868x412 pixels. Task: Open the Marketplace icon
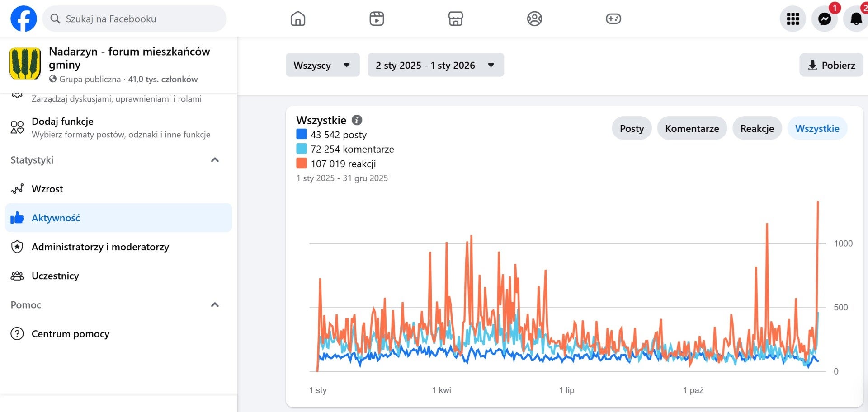[x=455, y=19]
